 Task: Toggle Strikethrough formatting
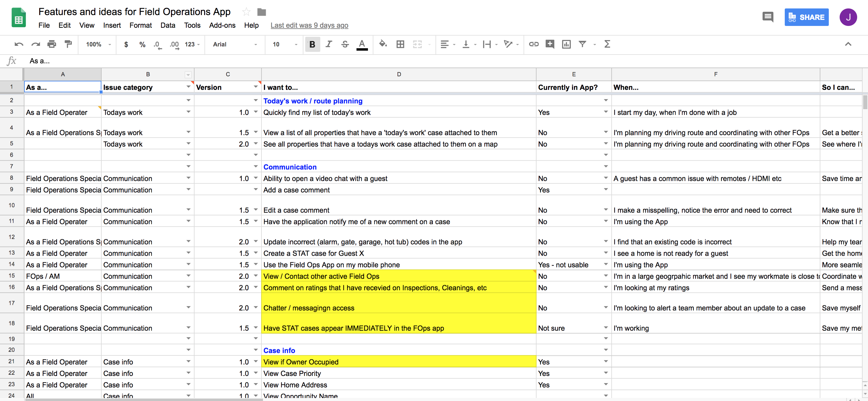pos(345,44)
